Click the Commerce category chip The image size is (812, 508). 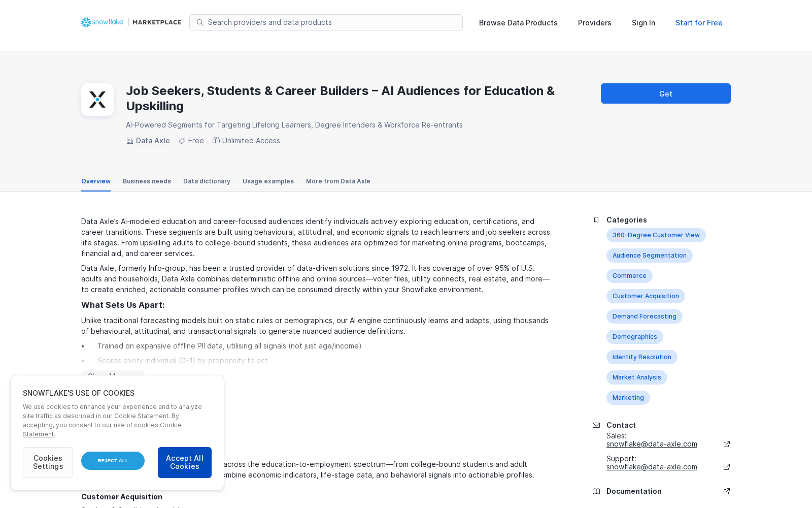click(629, 276)
